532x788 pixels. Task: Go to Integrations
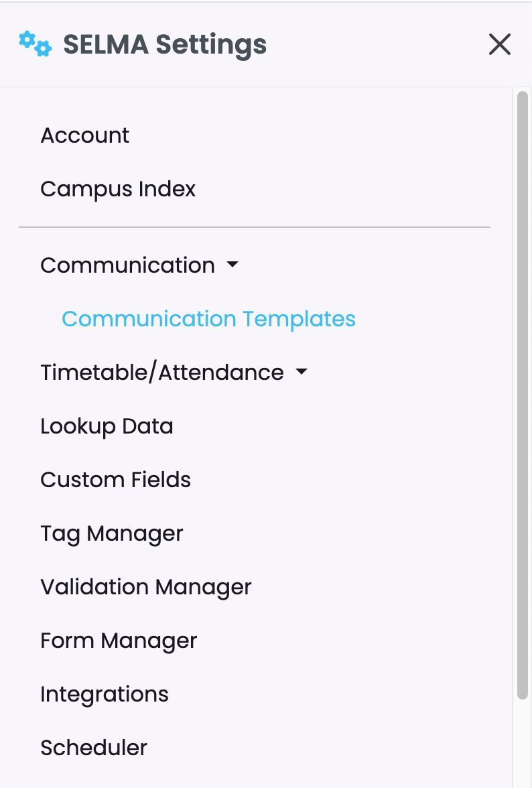point(105,694)
